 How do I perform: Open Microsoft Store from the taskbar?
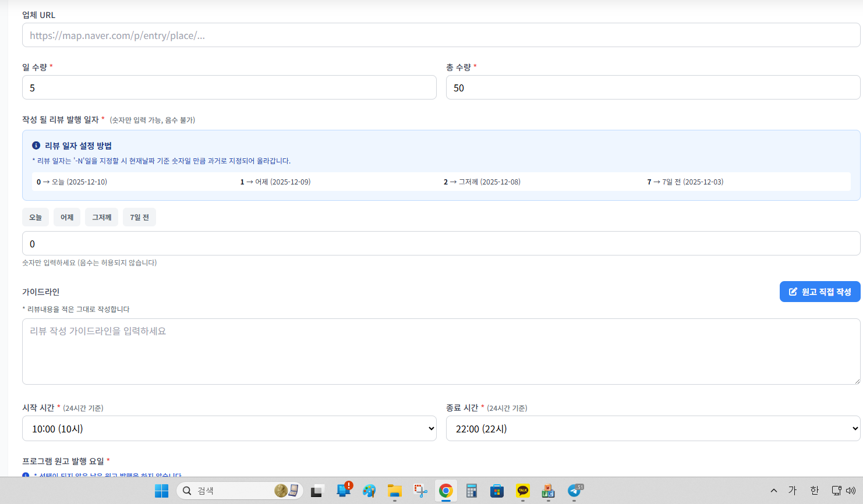pyautogui.click(x=497, y=491)
